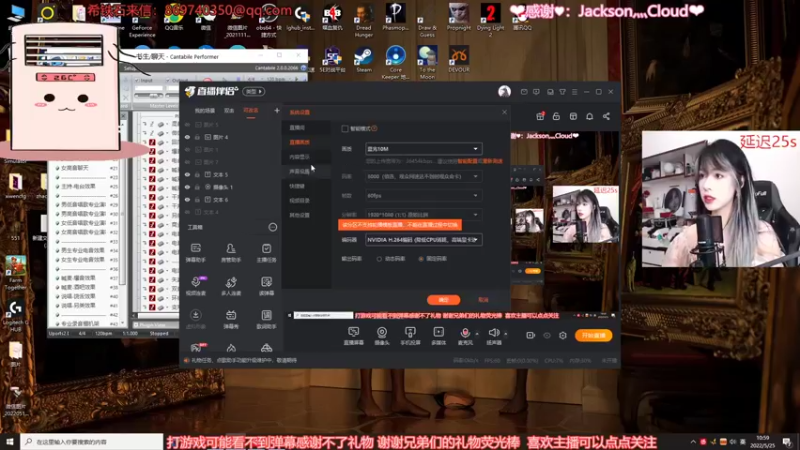
Task: Click the record video icon
Action: [x=531, y=335]
